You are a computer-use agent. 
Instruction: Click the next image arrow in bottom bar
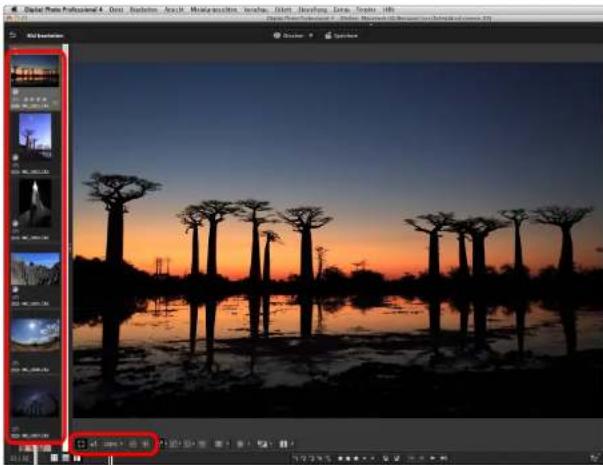click(433, 458)
